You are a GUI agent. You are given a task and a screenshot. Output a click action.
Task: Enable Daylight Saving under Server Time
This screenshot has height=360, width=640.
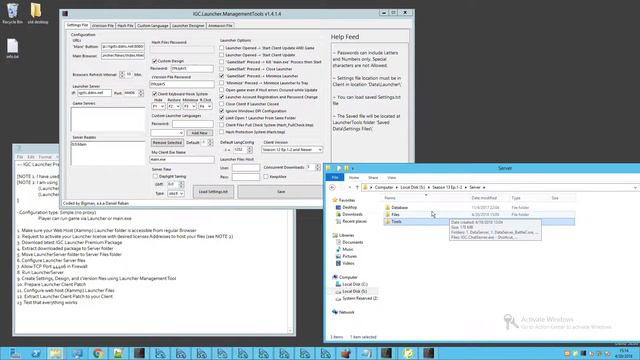(x=155, y=176)
